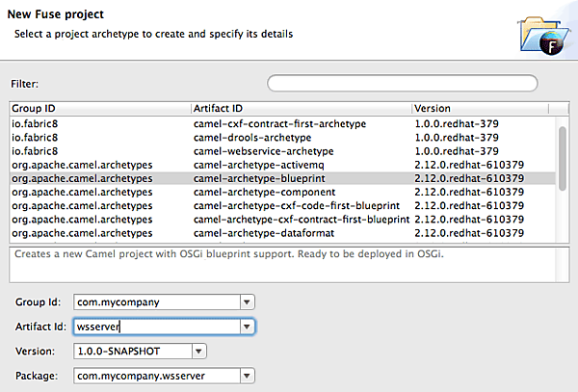Expand the Artifact Id dropdown arrow
The width and height of the screenshot is (578, 392).
coord(248,327)
